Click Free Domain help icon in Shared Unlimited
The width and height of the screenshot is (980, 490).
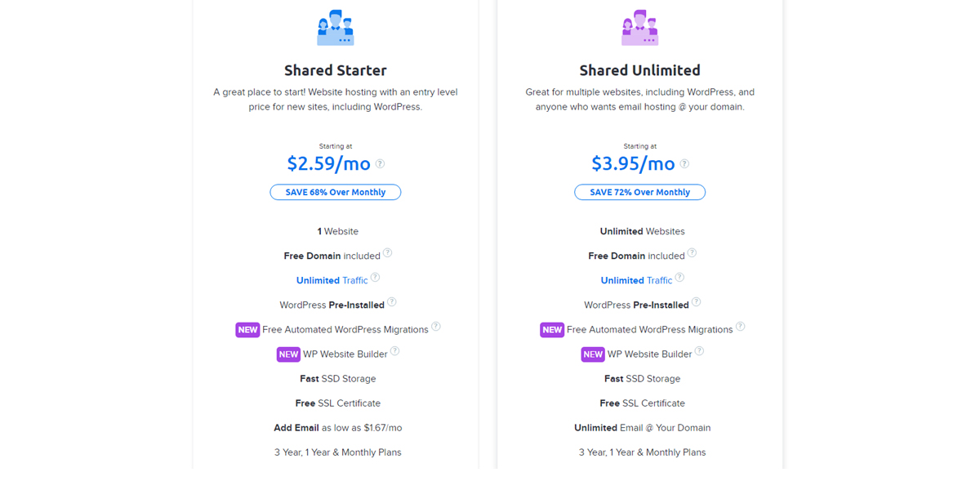point(692,253)
